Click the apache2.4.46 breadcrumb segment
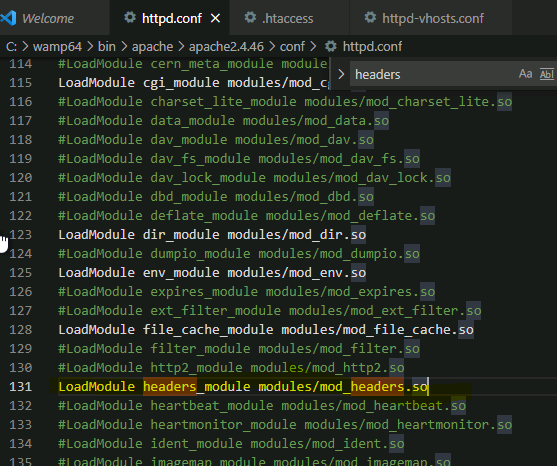This screenshot has width=557, height=466. (x=226, y=47)
